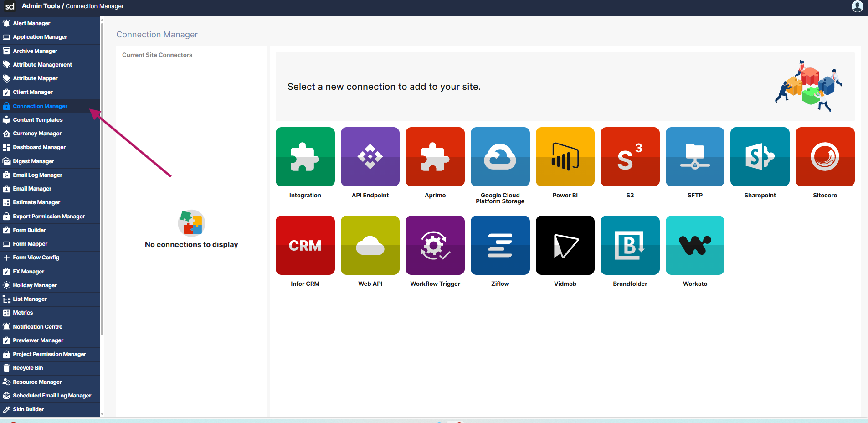Open Scheduled Email Log Manager
The height and width of the screenshot is (423, 868).
point(50,396)
